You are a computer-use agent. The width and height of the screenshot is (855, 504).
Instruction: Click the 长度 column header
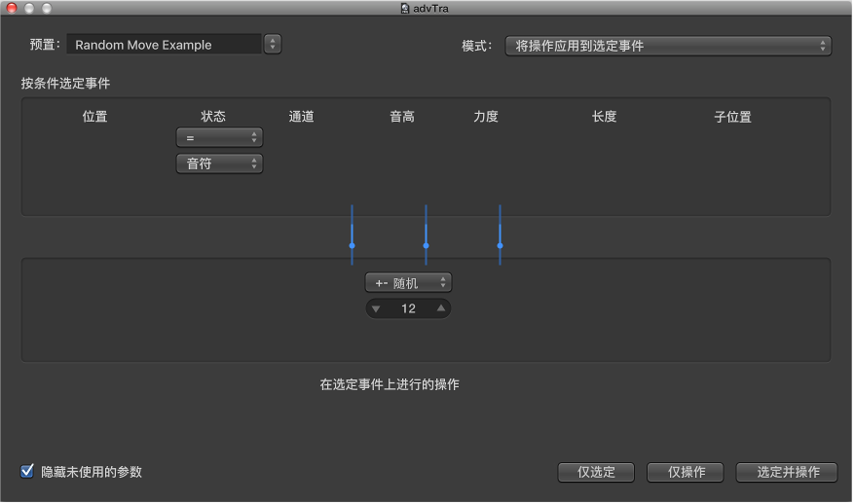604,117
